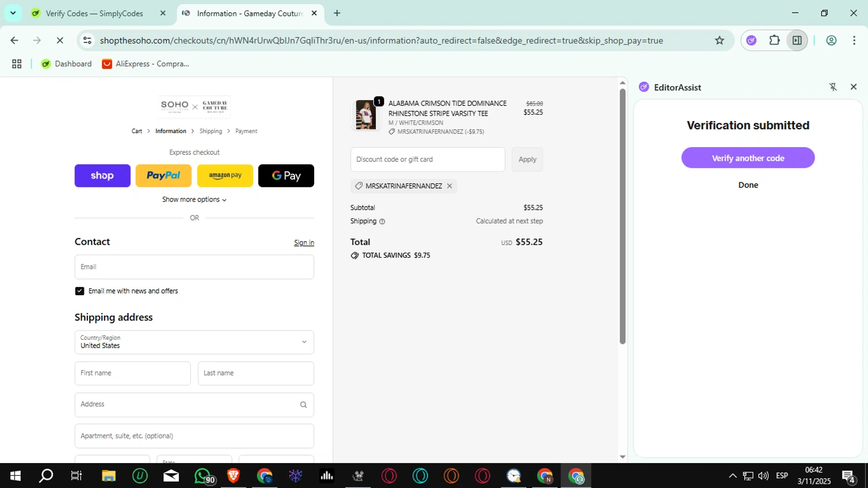Remove the MRSKATRINAFERNANDEZ discount code
Screen dimensions: 868x488
[x=449, y=186]
